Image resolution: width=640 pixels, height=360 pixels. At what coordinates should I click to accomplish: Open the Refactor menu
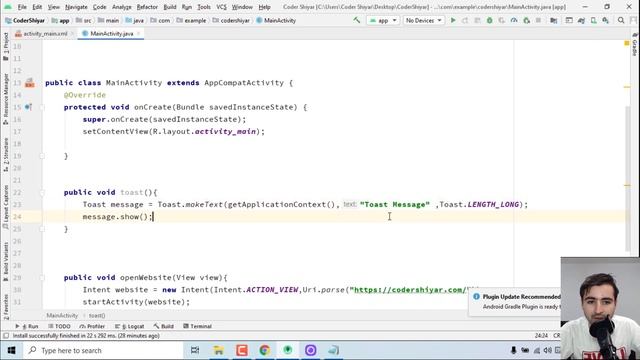click(x=147, y=7)
